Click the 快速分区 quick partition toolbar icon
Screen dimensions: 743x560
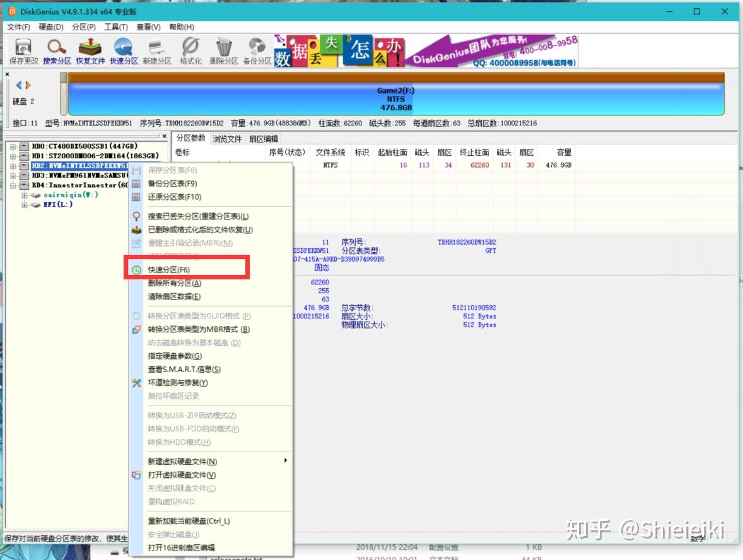pos(123,50)
